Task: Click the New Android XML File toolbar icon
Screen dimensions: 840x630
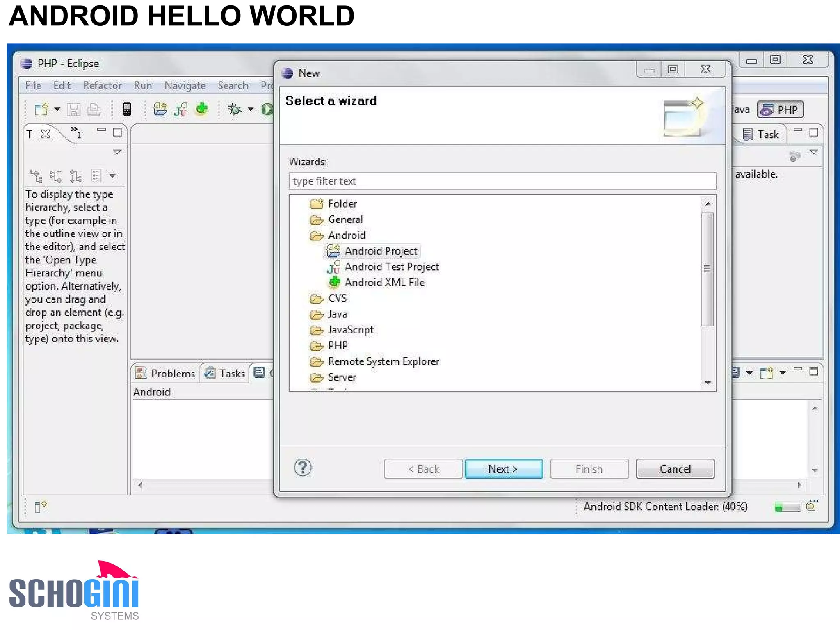Action: (x=202, y=109)
